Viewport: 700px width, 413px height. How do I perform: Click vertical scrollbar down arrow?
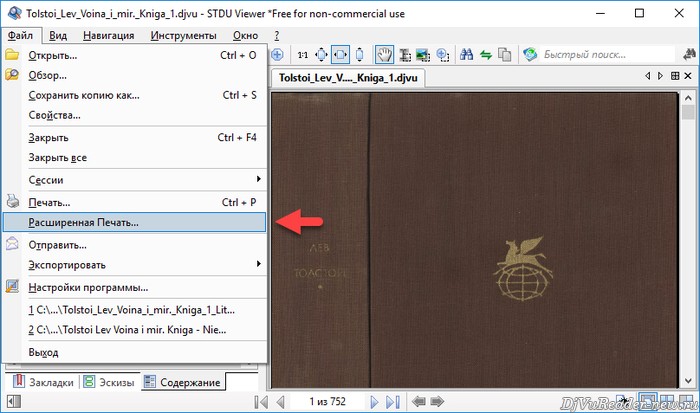tap(688, 381)
